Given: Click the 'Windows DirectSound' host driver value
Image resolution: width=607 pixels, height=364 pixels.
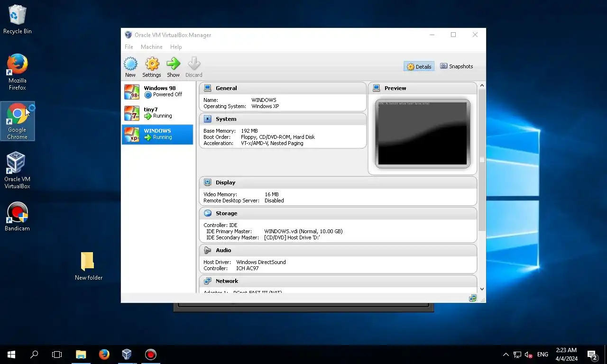Looking at the screenshot, I should tap(261, 262).
